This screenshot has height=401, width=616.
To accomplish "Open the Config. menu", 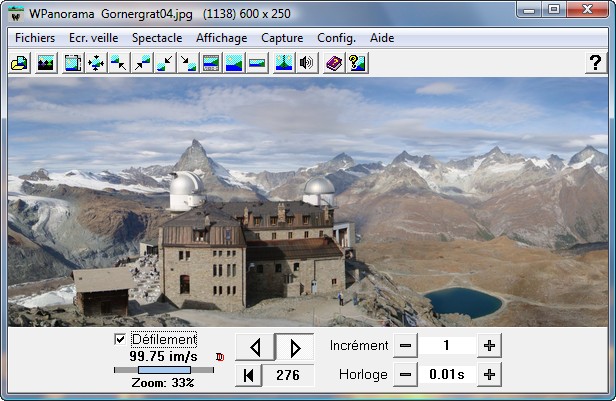I will point(337,38).
